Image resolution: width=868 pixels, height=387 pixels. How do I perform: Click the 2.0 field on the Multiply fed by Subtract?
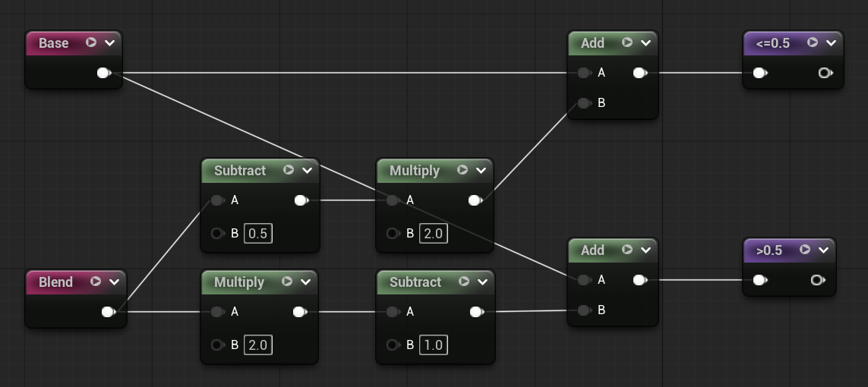[434, 233]
